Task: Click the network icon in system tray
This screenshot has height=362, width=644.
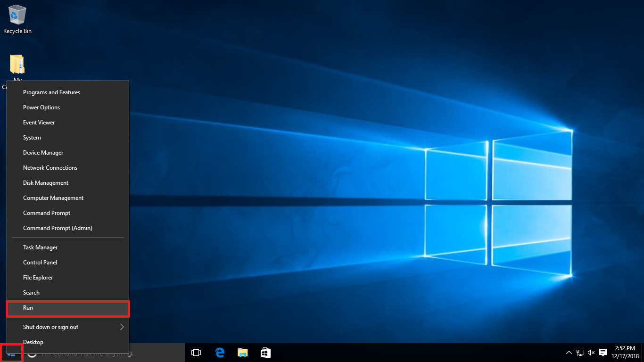Action: tap(580, 353)
